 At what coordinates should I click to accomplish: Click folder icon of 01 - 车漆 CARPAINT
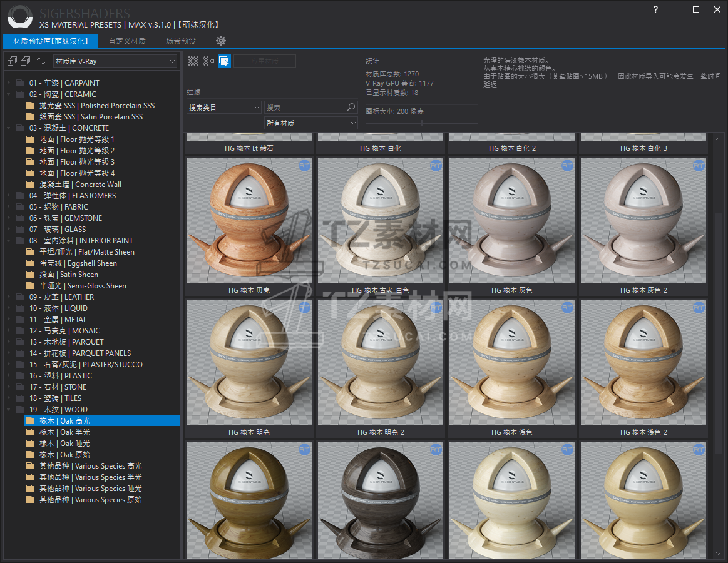pos(21,83)
